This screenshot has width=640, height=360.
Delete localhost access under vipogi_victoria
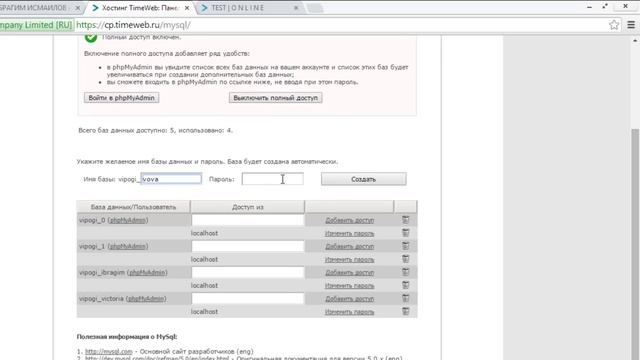[x=405, y=311]
